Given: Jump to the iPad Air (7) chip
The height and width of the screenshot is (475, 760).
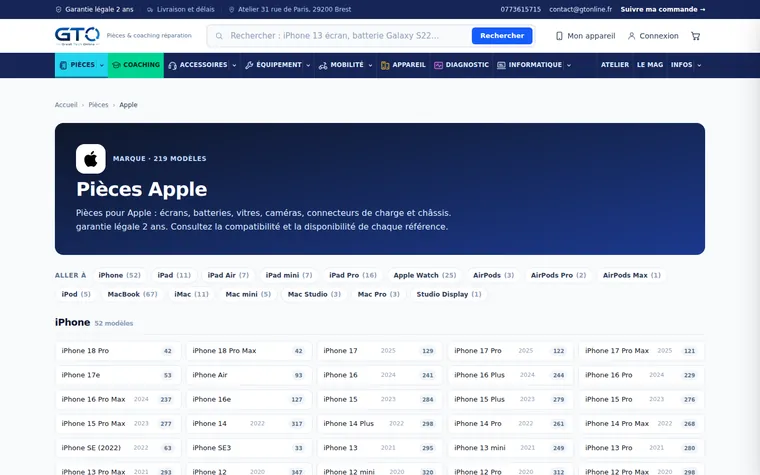Looking at the screenshot, I should [x=228, y=275].
